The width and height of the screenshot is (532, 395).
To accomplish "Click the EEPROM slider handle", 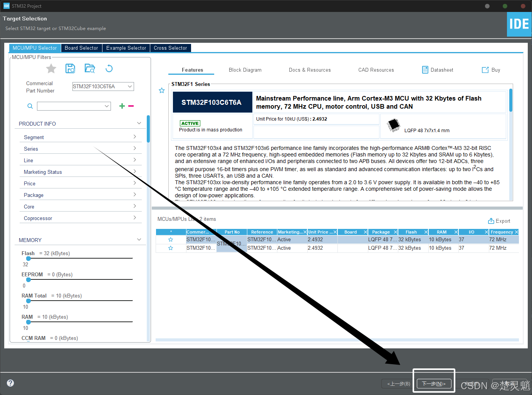I will coord(29,280).
